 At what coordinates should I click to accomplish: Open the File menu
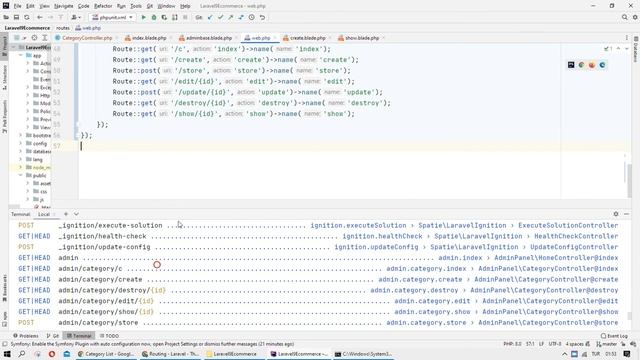(17, 6)
